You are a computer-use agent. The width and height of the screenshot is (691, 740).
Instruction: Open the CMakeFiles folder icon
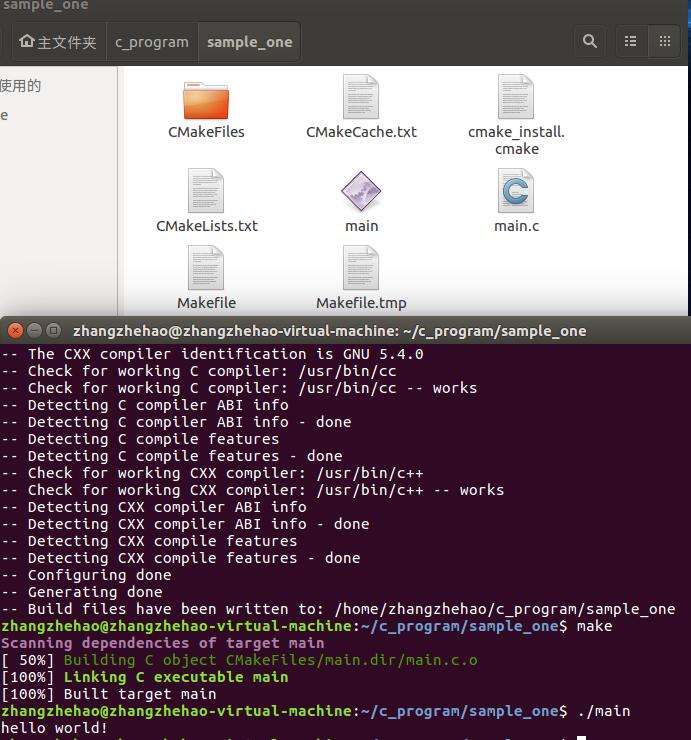(x=206, y=101)
